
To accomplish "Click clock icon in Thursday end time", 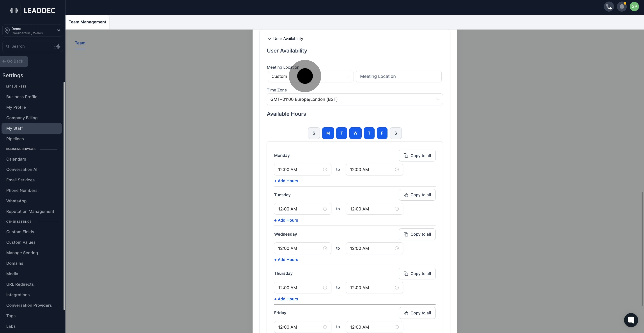I will 397,288.
